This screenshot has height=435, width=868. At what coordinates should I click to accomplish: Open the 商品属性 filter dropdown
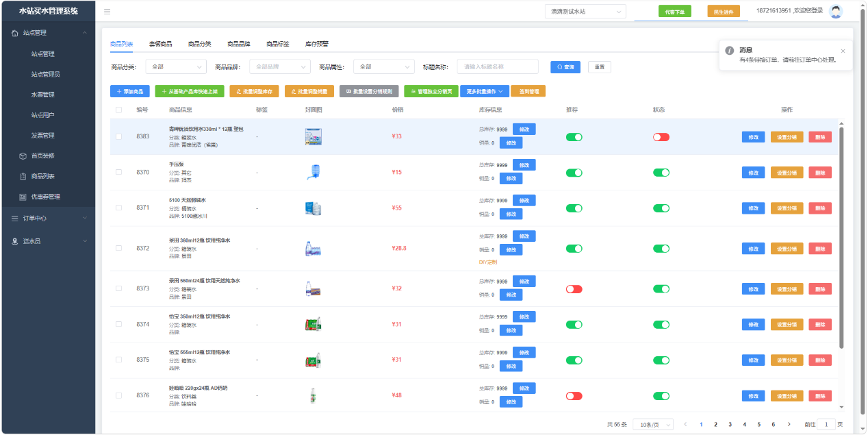point(384,67)
